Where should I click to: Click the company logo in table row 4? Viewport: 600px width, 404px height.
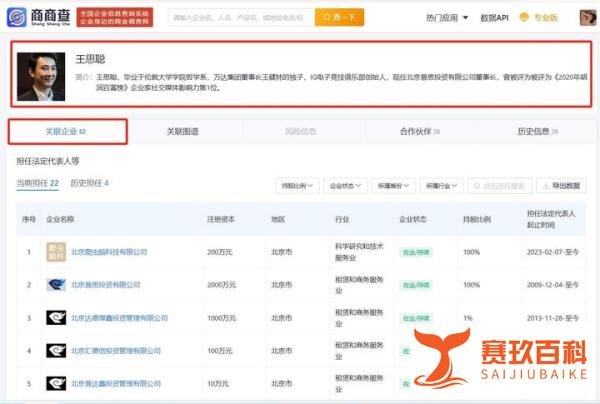(56, 350)
